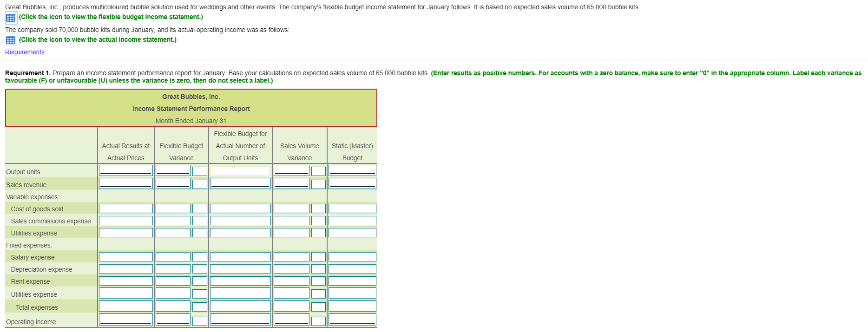Click Cost of goods sold Static Budget field

[x=352, y=208]
